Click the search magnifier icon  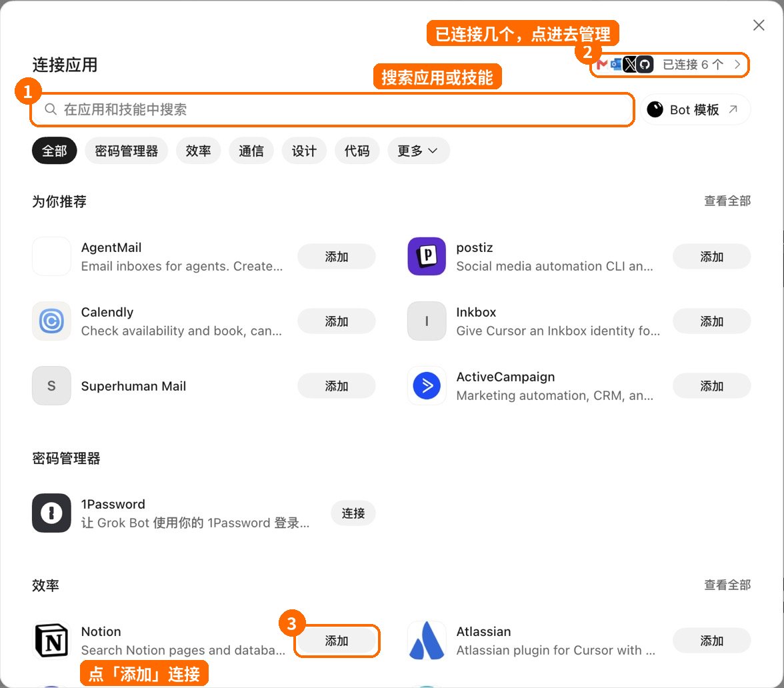coord(51,109)
